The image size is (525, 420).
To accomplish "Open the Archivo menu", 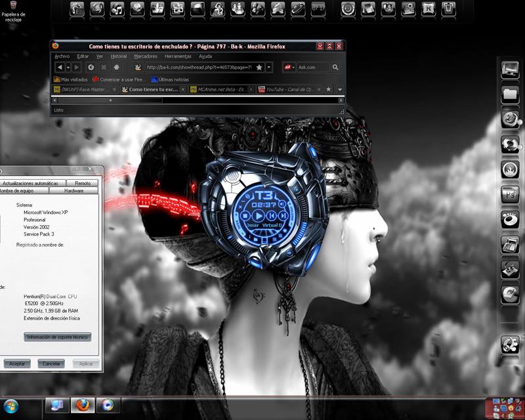I will click(x=62, y=56).
